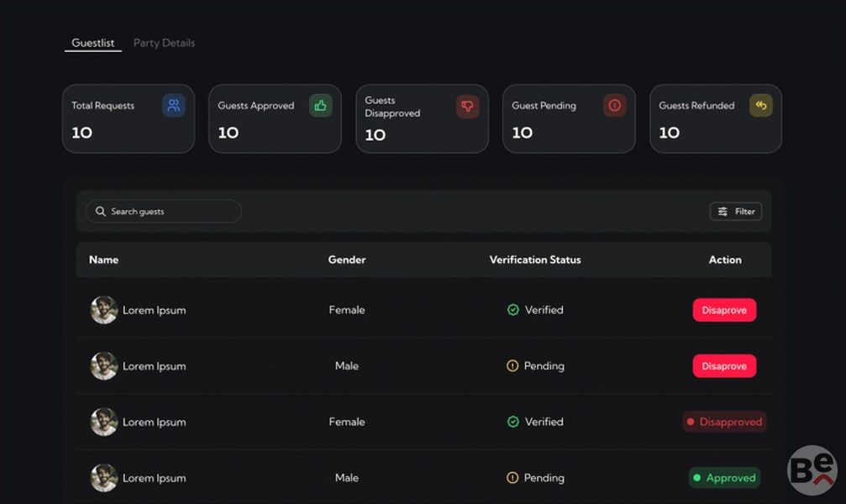This screenshot has height=504, width=846.
Task: Click the Behance logo badge
Action: 812,470
